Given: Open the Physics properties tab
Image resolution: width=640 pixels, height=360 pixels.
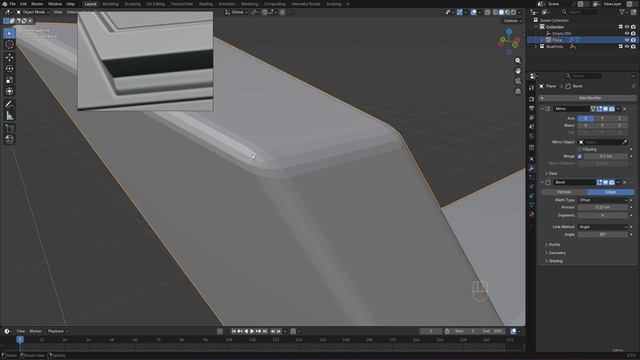Looking at the screenshot, I should (531, 187).
